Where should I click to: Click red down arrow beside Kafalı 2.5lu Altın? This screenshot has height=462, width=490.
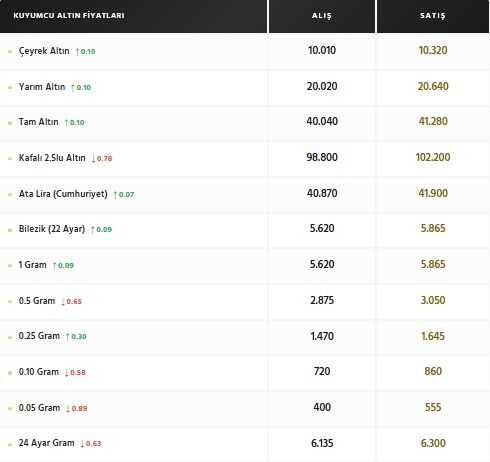[93, 159]
